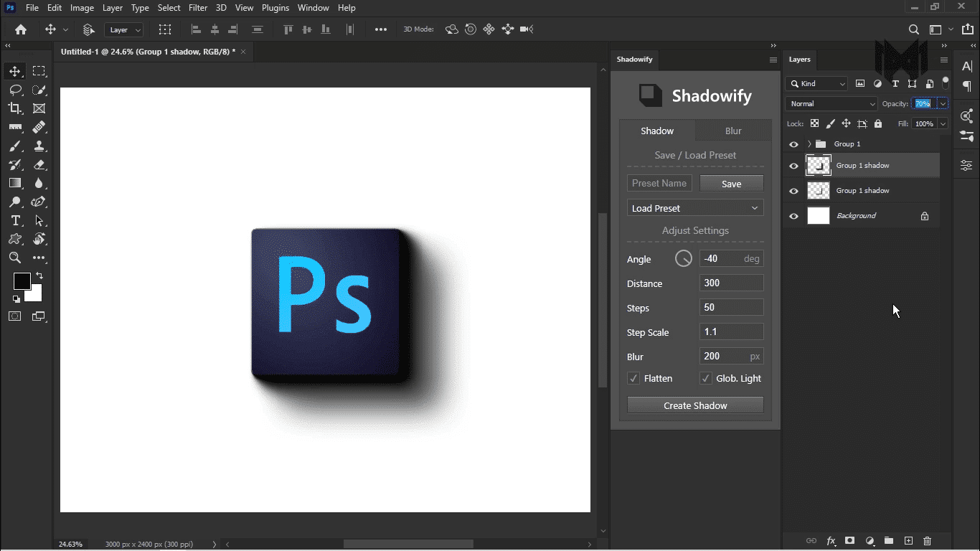Open the Opacity slider dropdown arrow

[943, 104]
